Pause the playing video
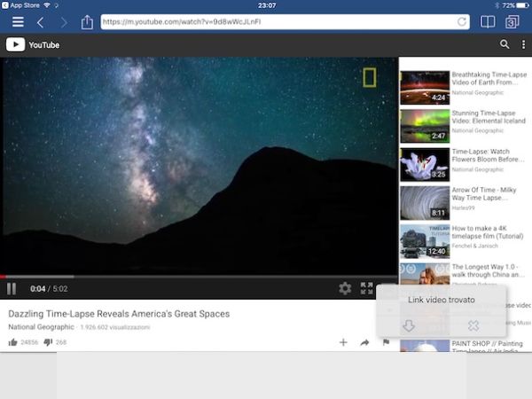The image size is (532, 399). coord(12,288)
